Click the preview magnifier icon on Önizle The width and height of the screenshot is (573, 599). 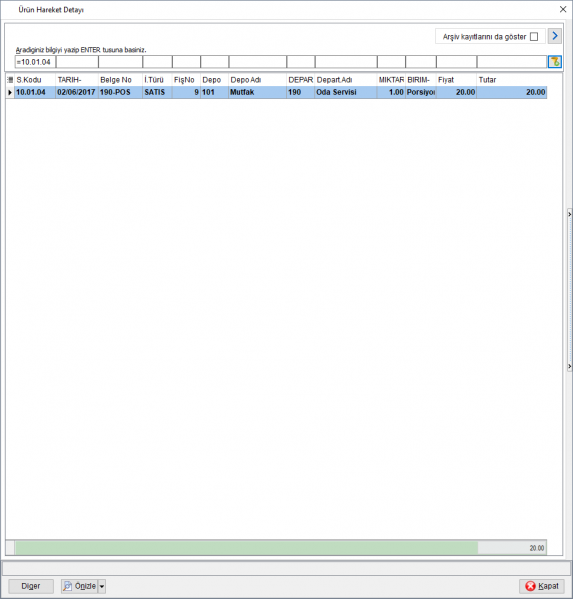pyautogui.click(x=67, y=586)
